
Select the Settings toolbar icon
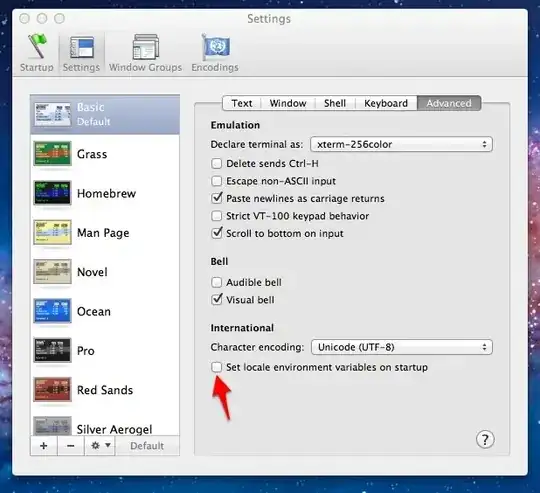click(x=82, y=53)
